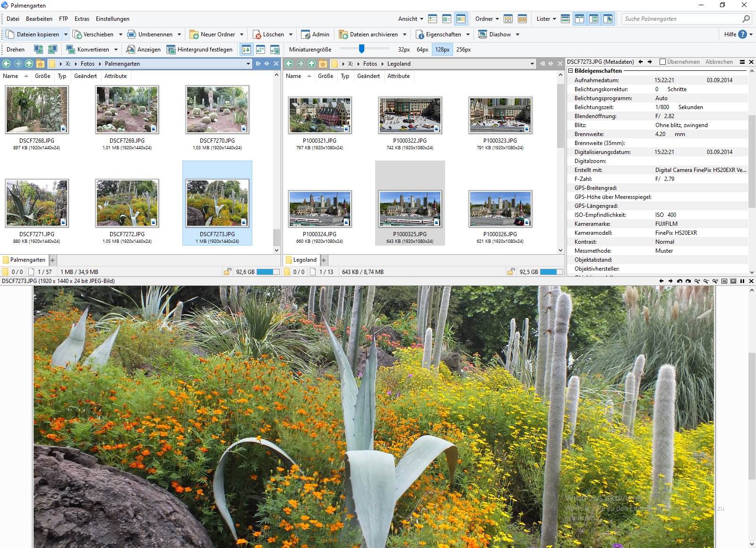Screen dimensions: 756x548
Task: Click the rotate left icon next to Drehen
Action: [38, 49]
